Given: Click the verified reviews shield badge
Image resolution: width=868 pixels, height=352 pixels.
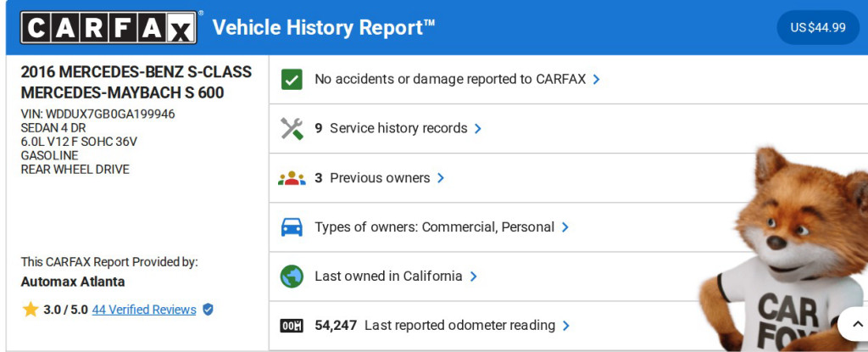Looking at the screenshot, I should (x=208, y=310).
